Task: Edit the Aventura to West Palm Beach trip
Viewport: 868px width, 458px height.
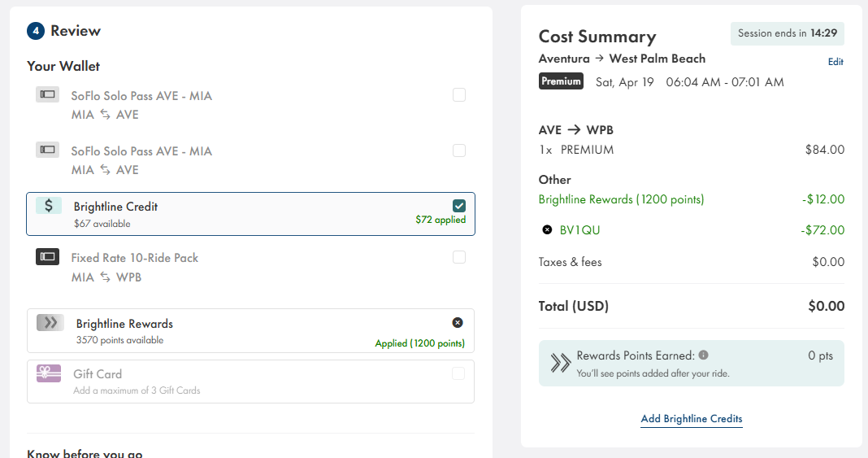Action: [835, 62]
